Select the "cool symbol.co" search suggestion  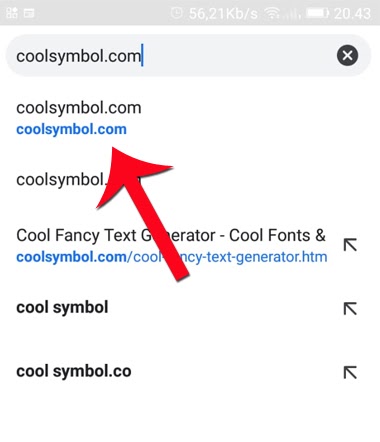74,371
